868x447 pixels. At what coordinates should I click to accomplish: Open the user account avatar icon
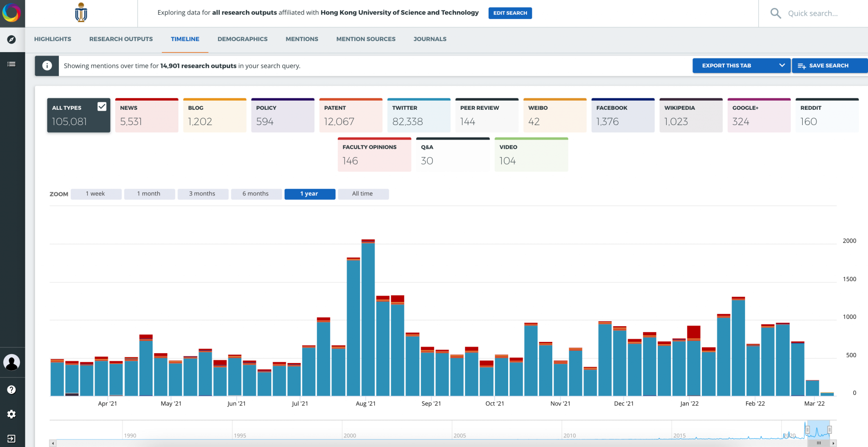tap(12, 363)
